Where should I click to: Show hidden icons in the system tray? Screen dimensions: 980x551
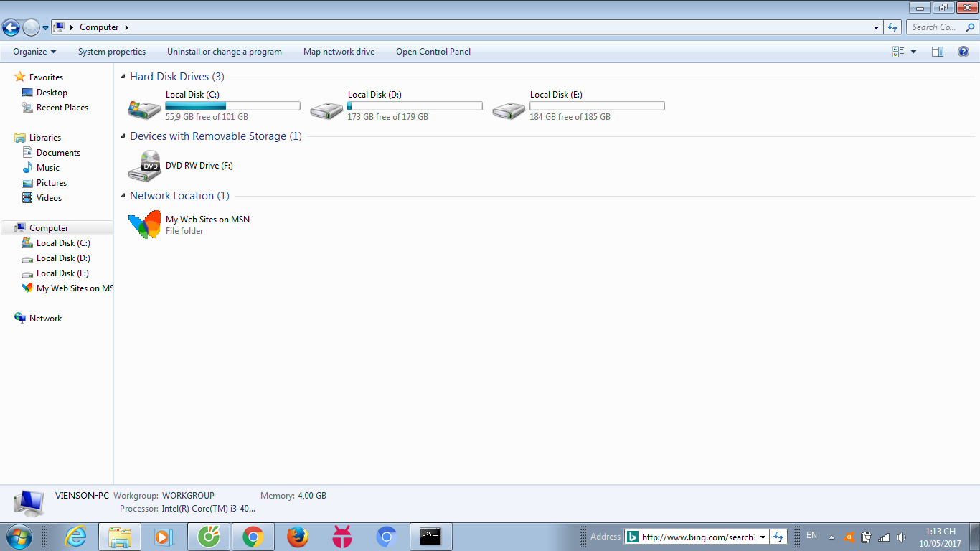[x=831, y=537]
